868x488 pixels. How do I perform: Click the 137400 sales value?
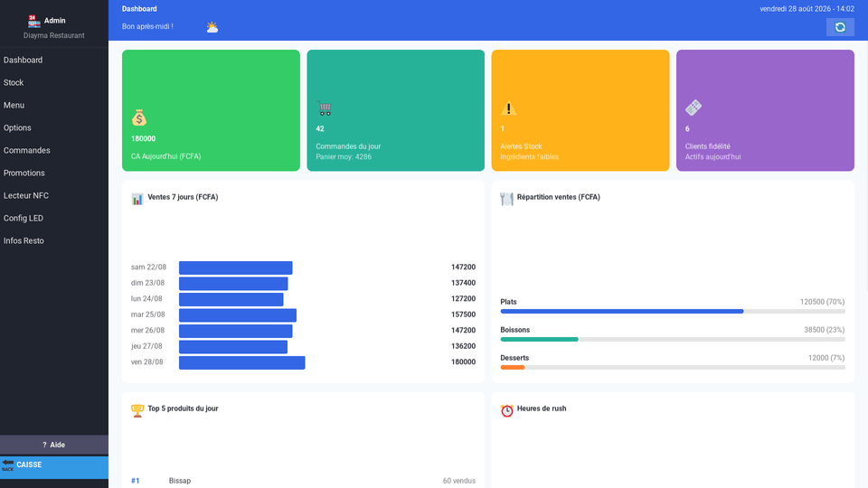pos(463,283)
